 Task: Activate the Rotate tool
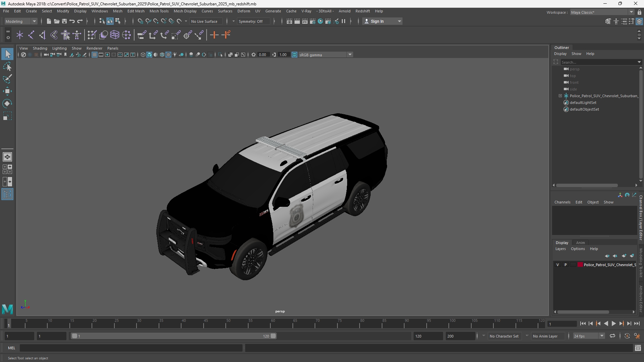pos(7,104)
